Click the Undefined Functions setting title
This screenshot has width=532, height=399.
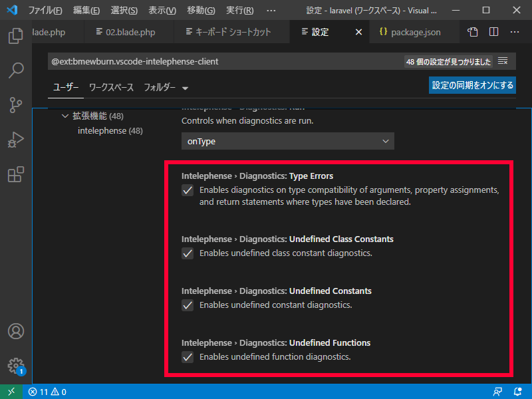(x=276, y=342)
